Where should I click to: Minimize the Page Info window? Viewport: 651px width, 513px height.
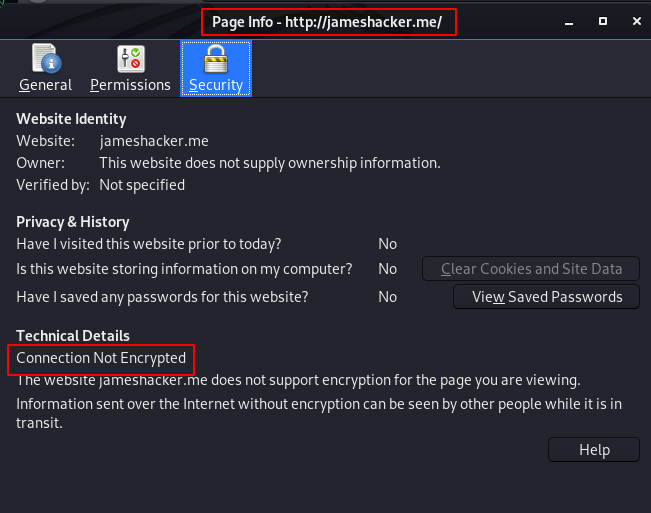(569, 22)
